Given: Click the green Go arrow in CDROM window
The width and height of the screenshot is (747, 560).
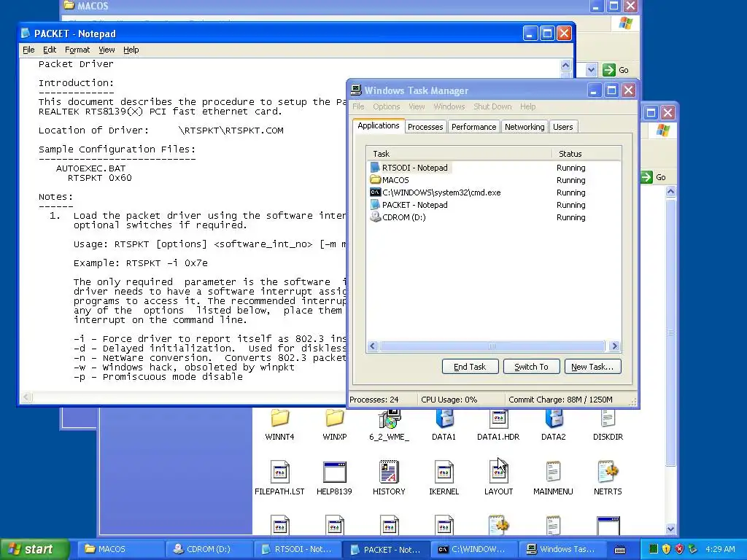Looking at the screenshot, I should (x=646, y=177).
